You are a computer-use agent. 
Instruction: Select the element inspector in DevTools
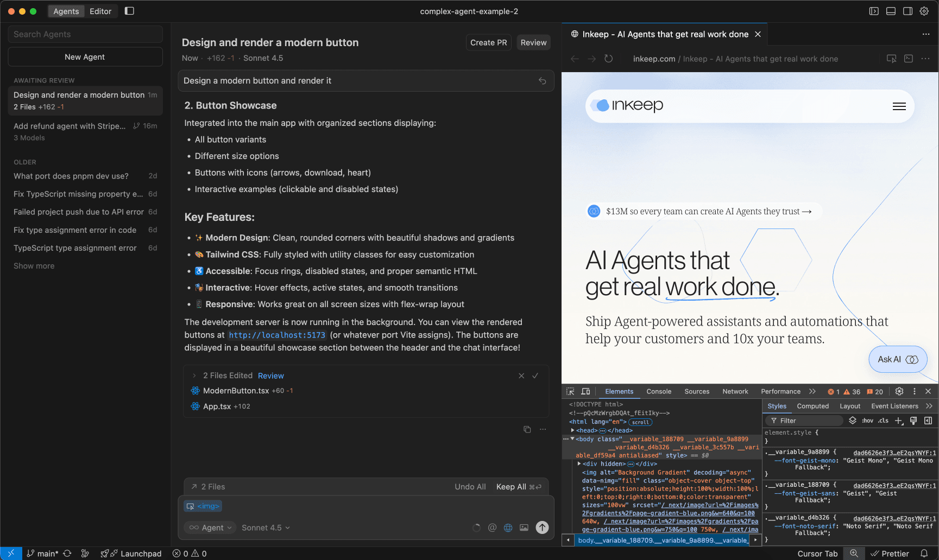[570, 391]
